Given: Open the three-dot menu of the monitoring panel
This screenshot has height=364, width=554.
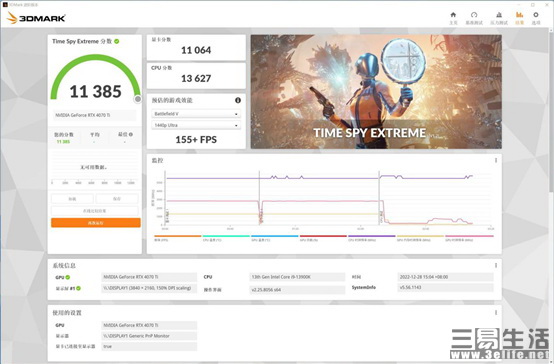Looking at the screenshot, I should click(x=496, y=160).
